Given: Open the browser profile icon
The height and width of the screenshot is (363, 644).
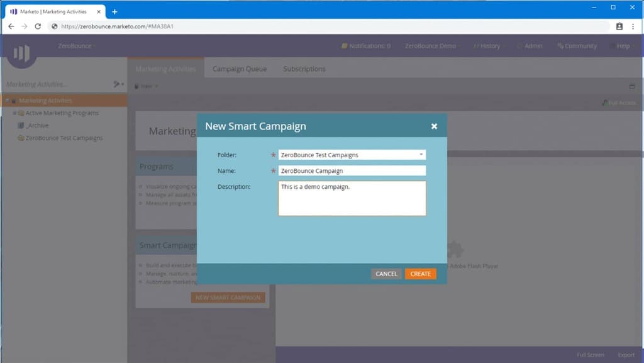Looking at the screenshot, I should [619, 26].
